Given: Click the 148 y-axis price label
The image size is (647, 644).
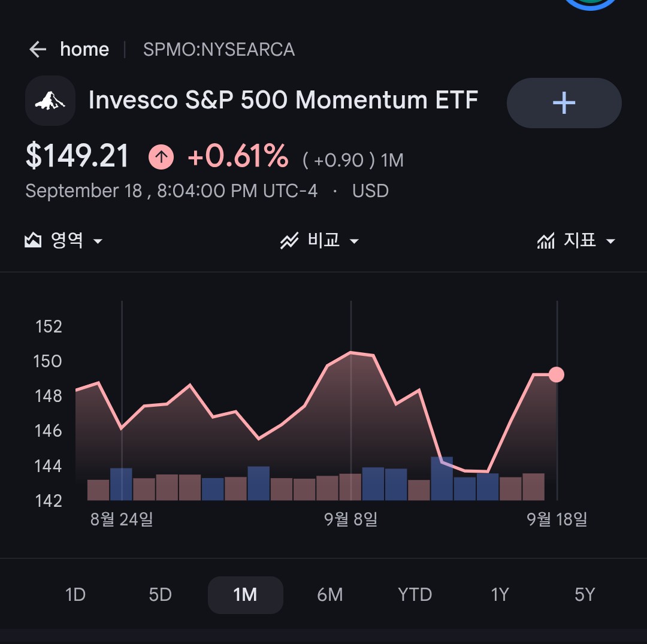Looking at the screenshot, I should point(49,397).
